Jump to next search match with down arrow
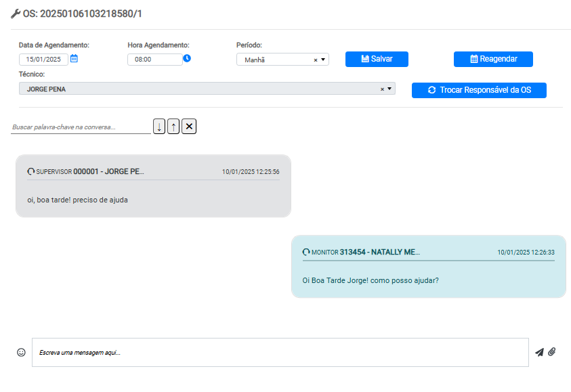Image resolution: width=571 pixels, height=392 pixels. point(159,127)
